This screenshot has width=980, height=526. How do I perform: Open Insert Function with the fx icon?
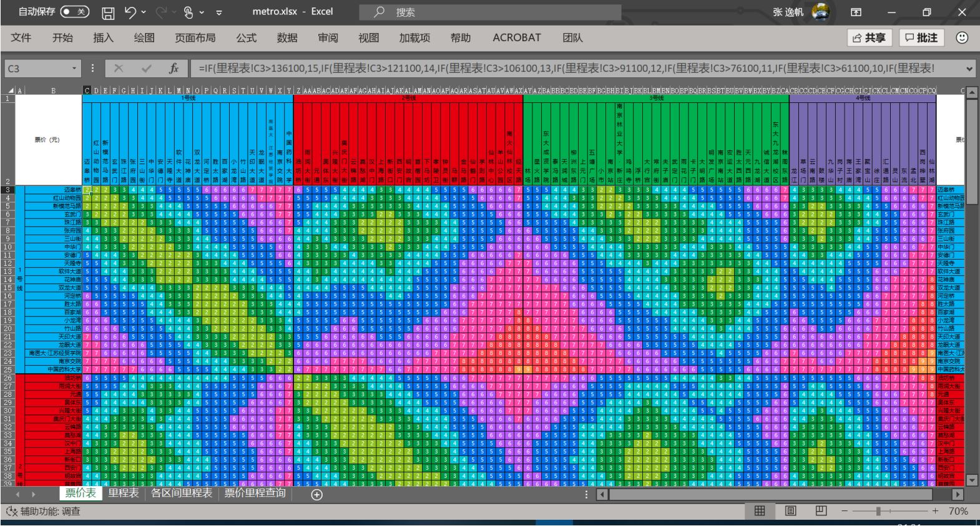pos(174,69)
